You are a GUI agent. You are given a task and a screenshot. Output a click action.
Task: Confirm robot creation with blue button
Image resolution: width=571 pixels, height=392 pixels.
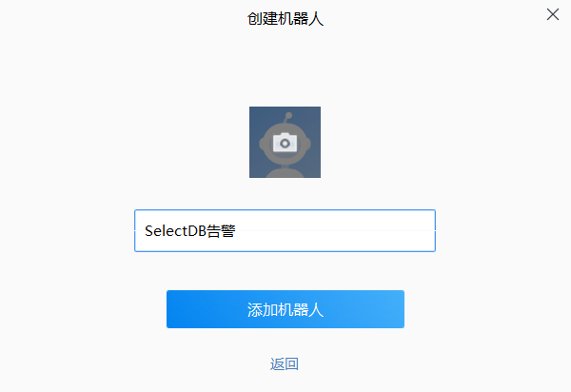point(285,309)
